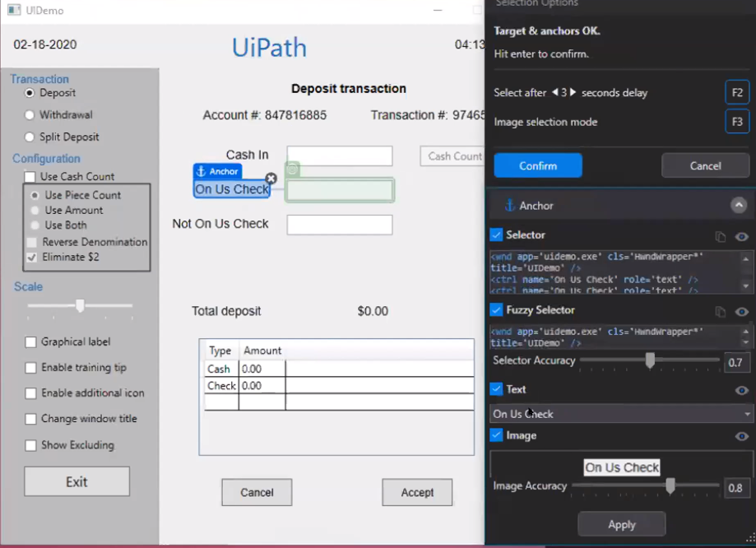756x548 pixels.
Task: Increase delay seconds with right arrow
Action: pyautogui.click(x=573, y=91)
